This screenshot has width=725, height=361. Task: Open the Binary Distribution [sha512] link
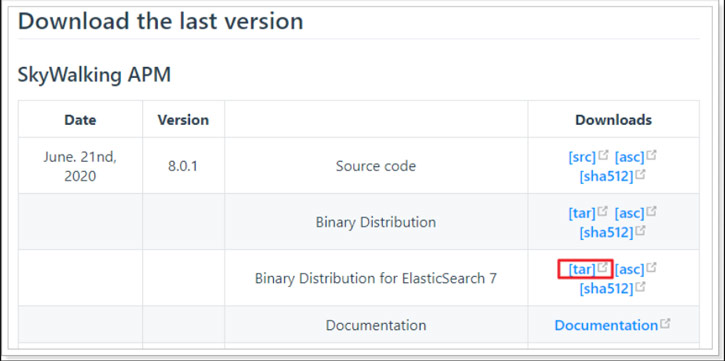607,233
